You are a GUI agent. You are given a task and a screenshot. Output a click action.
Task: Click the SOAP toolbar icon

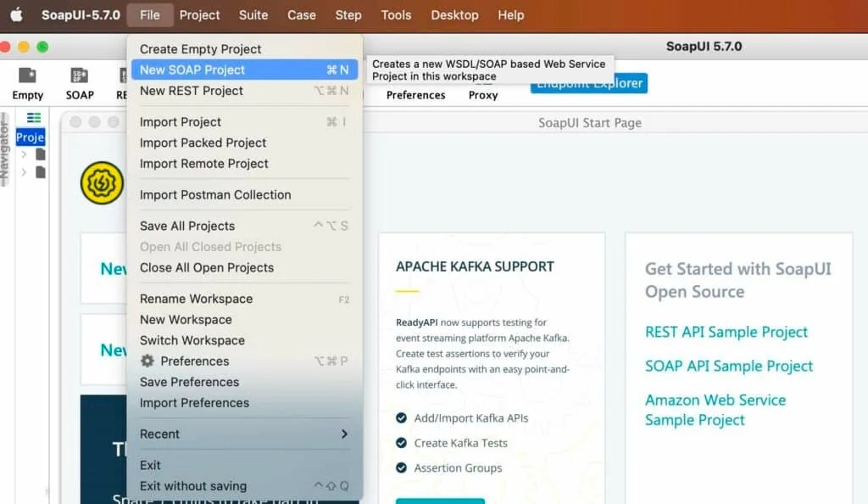(x=80, y=76)
